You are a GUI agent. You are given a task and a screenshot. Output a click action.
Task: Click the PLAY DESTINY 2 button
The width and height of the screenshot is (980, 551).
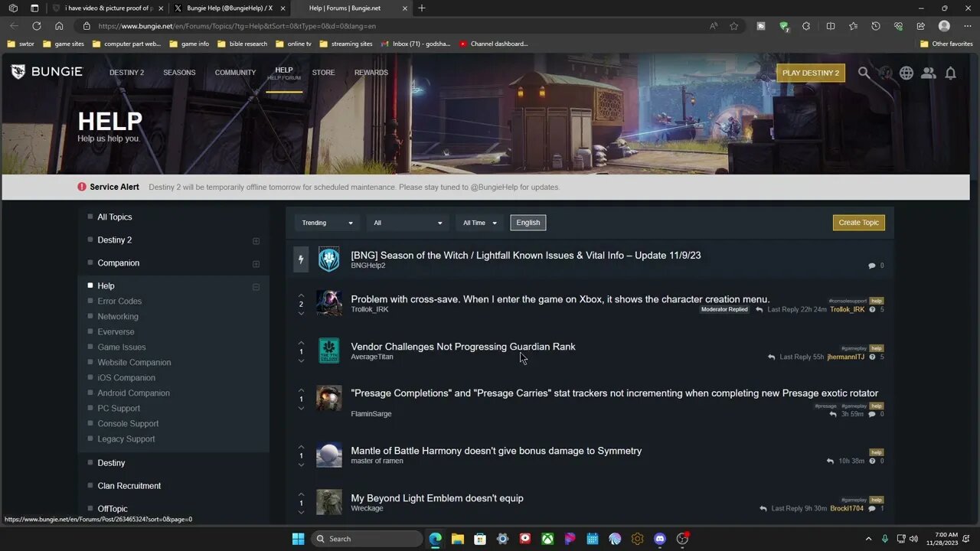coord(811,73)
